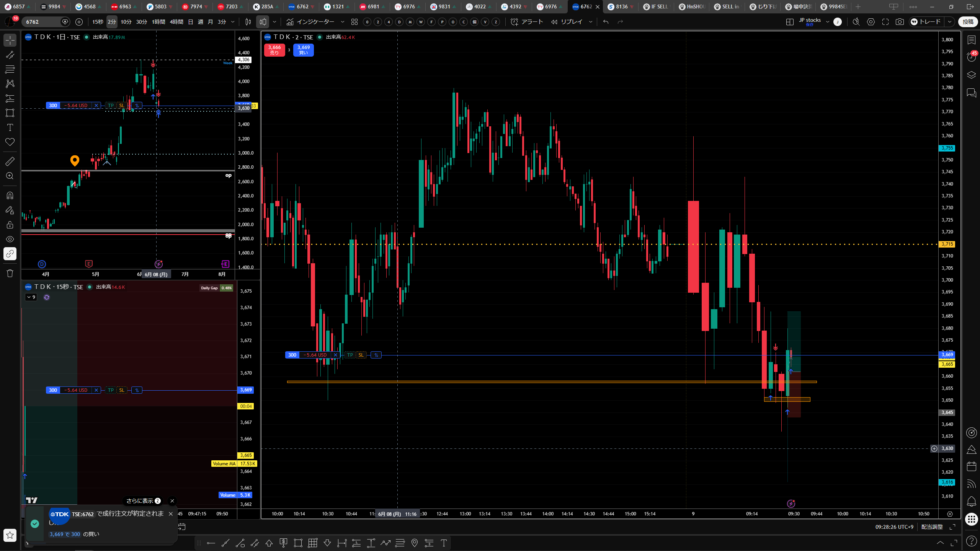Switch to the 8136 tab

[621, 7]
